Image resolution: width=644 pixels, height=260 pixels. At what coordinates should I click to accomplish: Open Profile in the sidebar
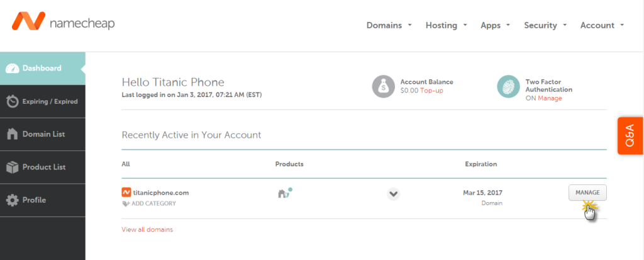[43, 200]
